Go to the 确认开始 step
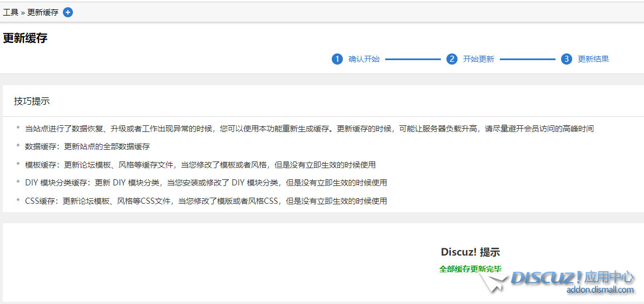 (364, 59)
